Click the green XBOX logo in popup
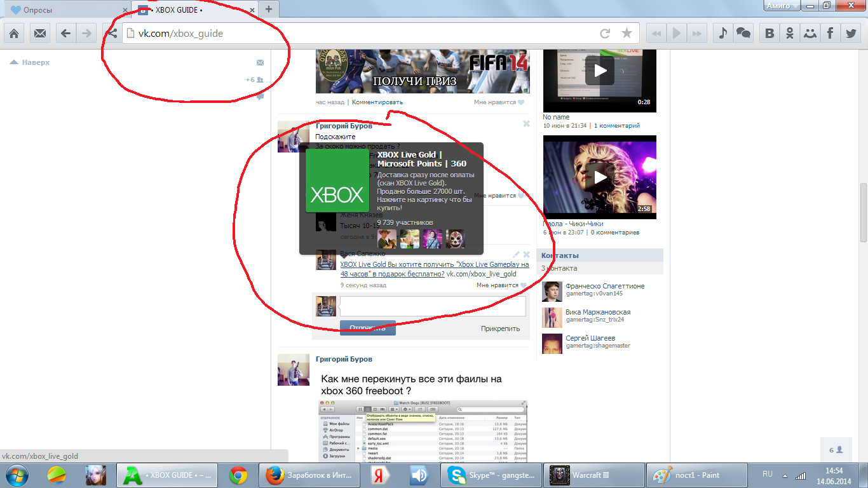This screenshot has width=868, height=488. tap(337, 180)
